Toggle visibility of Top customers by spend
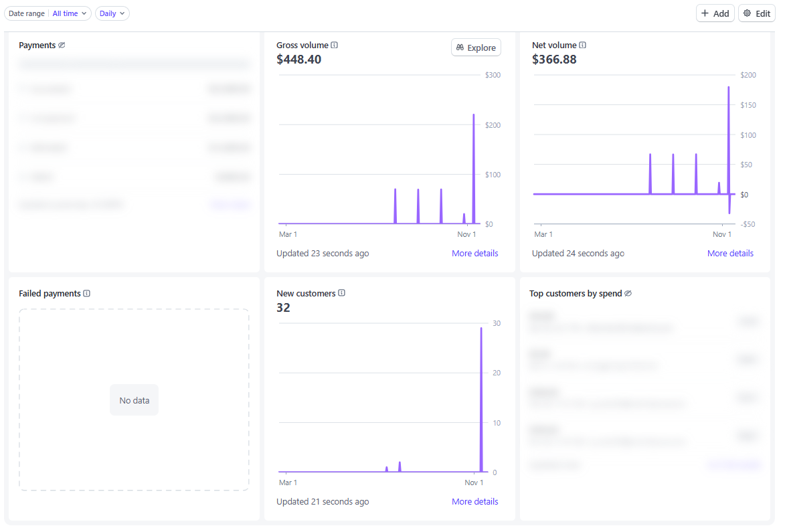 (627, 293)
